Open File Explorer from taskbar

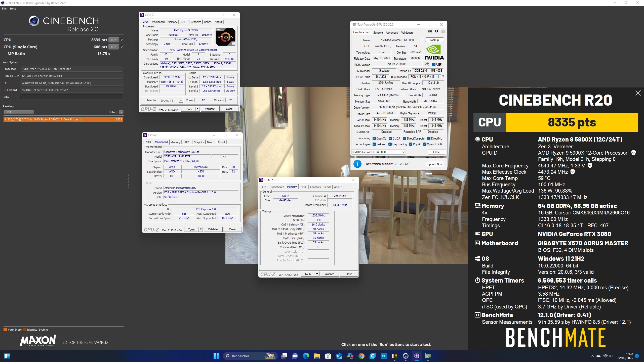(x=317, y=356)
